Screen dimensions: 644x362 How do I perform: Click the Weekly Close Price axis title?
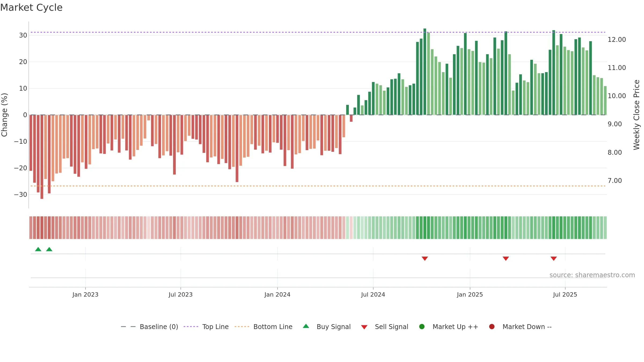636,115
